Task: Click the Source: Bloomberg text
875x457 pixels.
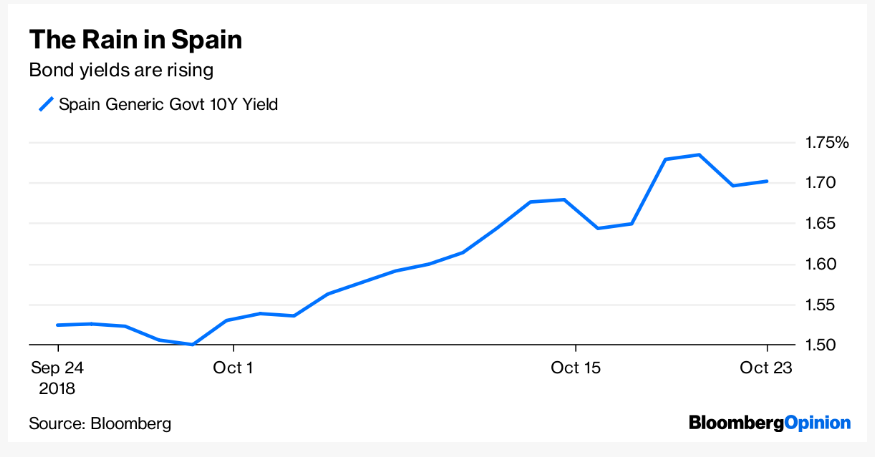Action: pyautogui.click(x=100, y=424)
